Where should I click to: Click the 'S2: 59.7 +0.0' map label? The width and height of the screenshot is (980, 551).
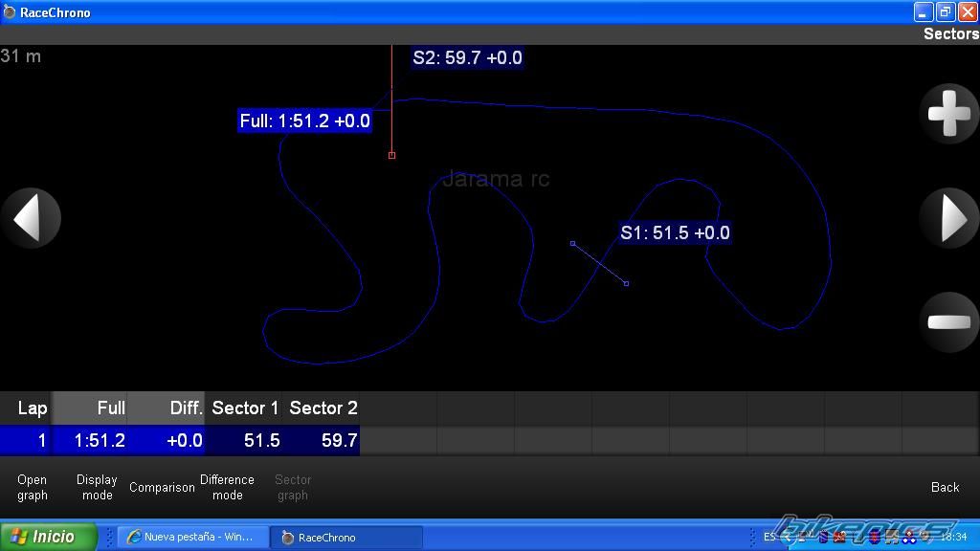pos(467,57)
